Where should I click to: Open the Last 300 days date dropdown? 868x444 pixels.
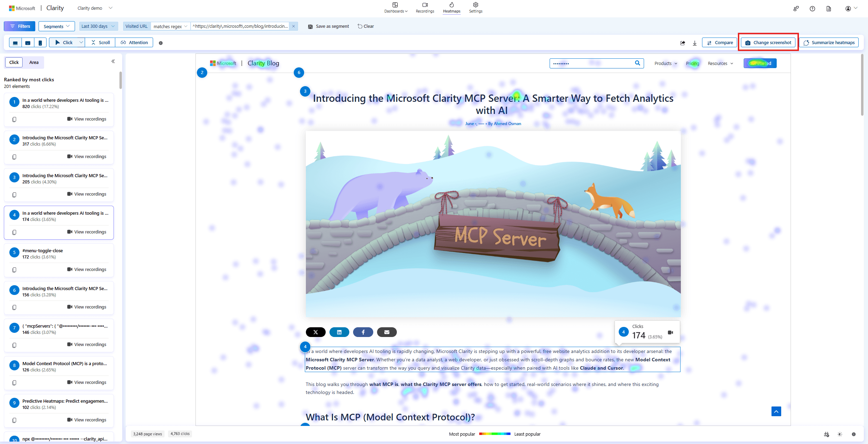98,26
